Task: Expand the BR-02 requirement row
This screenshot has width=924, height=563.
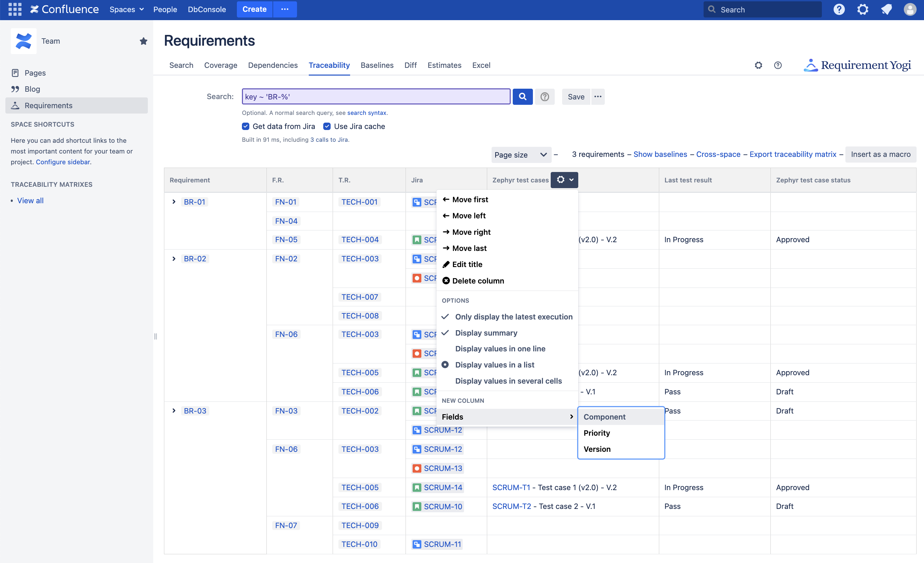Action: click(174, 259)
